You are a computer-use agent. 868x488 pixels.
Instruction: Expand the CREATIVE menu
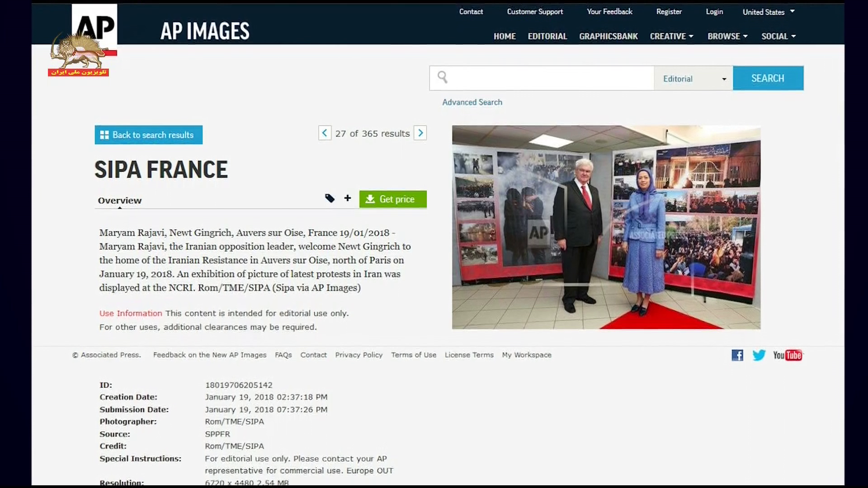671,36
